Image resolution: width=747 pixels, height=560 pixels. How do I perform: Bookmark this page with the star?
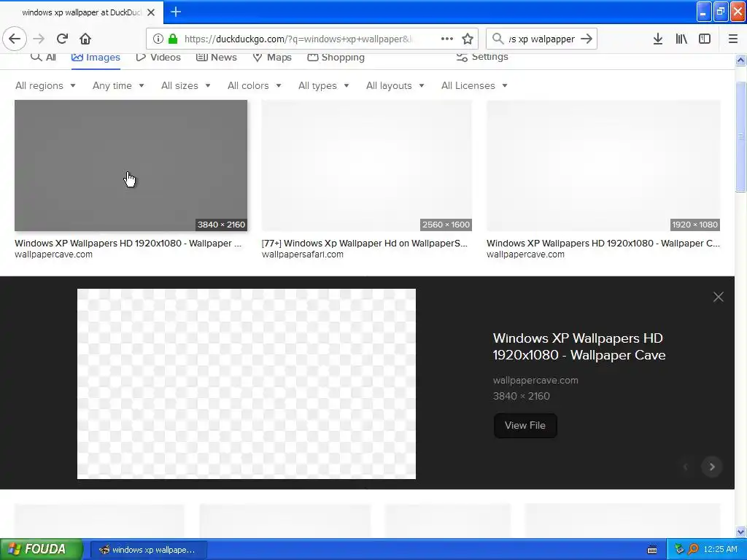pyautogui.click(x=468, y=39)
